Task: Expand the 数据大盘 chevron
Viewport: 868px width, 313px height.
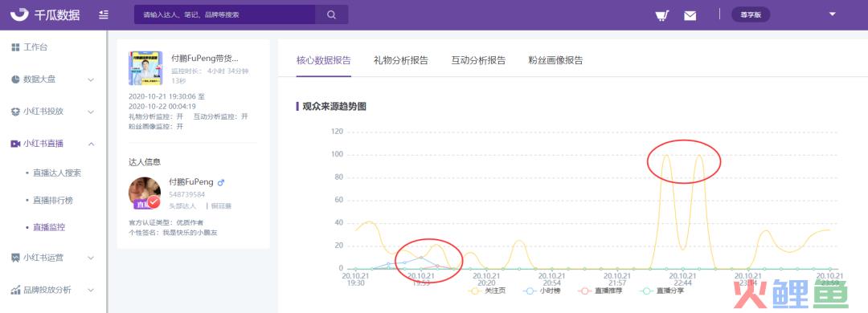Action: [x=91, y=80]
